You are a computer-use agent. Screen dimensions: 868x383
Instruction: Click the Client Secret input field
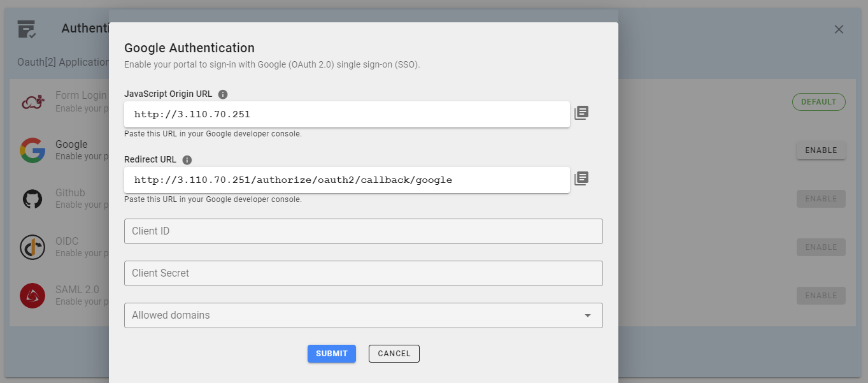coord(364,273)
